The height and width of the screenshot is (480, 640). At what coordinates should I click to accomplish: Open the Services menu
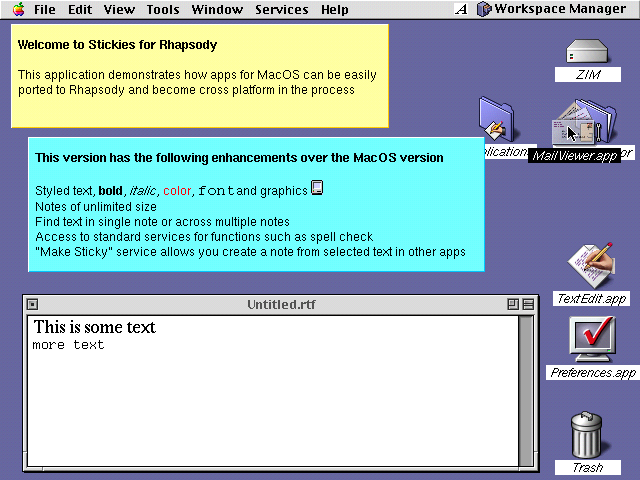point(282,9)
